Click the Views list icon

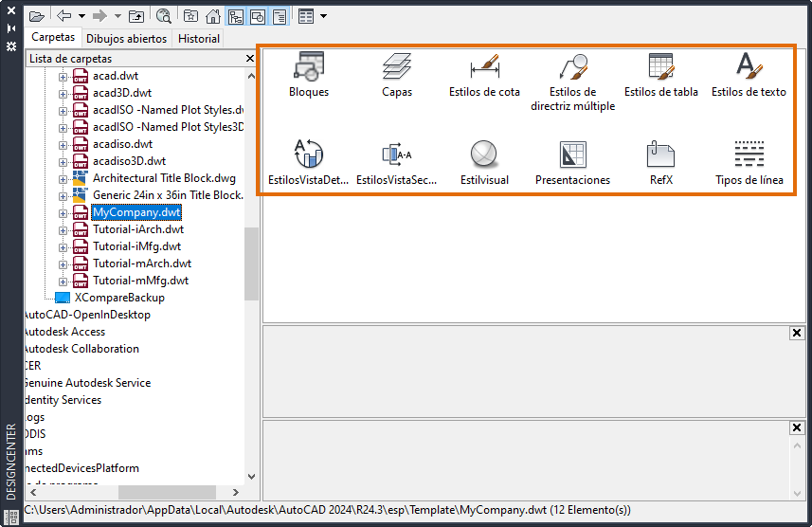(x=306, y=16)
